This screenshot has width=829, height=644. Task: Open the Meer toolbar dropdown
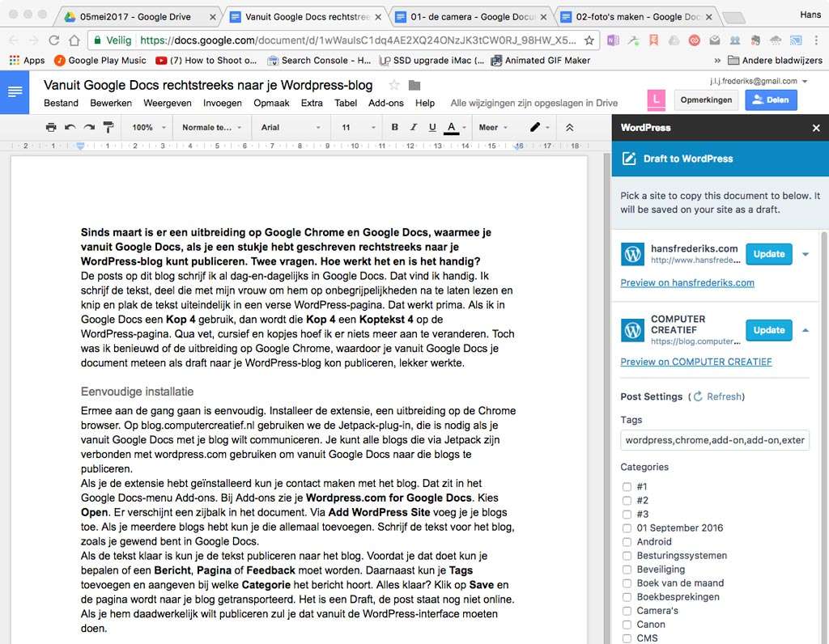click(493, 127)
